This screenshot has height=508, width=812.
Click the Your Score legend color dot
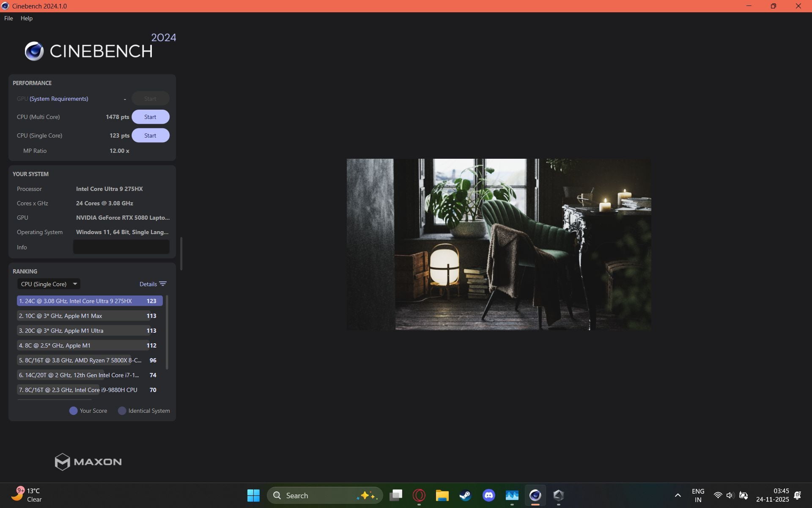point(73,411)
